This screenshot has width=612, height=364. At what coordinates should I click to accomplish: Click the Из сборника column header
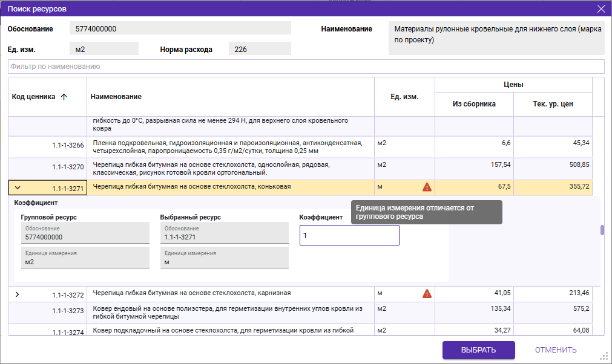474,104
